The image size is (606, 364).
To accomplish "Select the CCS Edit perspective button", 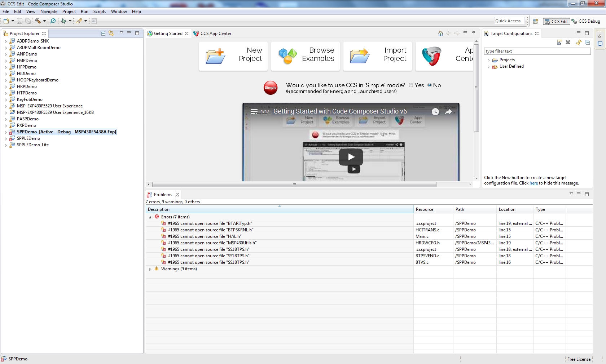I will 556,21.
